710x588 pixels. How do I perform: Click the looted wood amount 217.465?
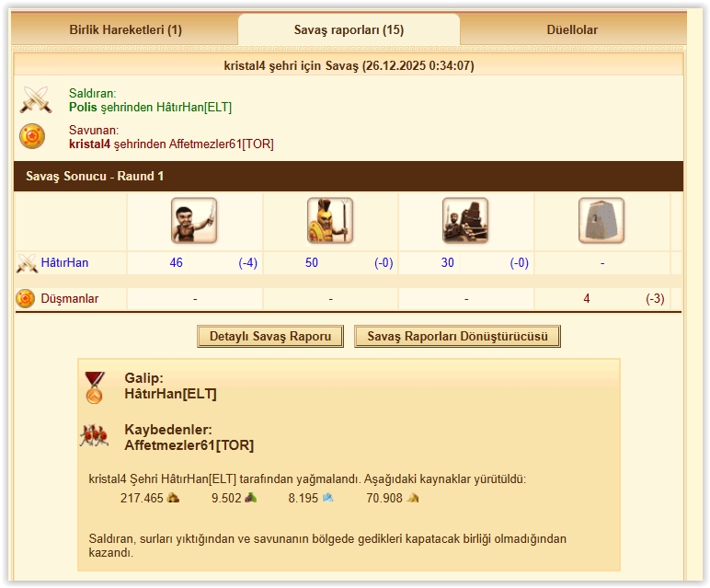tap(142, 498)
